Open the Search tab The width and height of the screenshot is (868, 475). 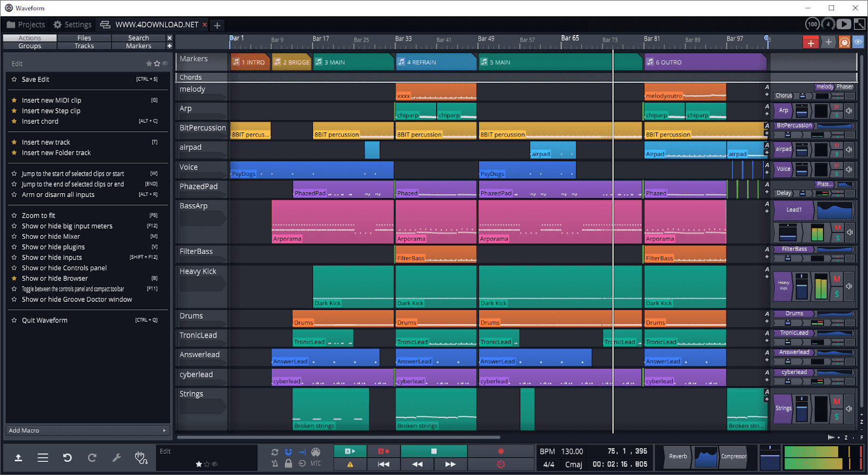click(x=138, y=38)
